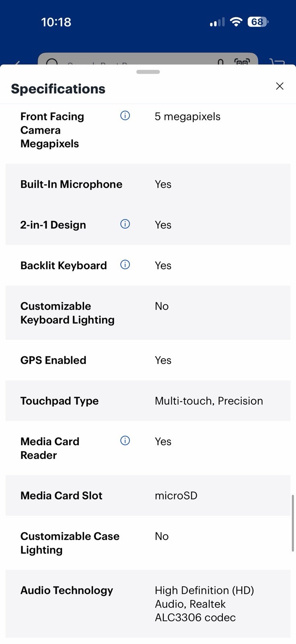296x644 pixels.
Task: Click the vertical scrollbar indicator
Action: click(x=293, y=523)
